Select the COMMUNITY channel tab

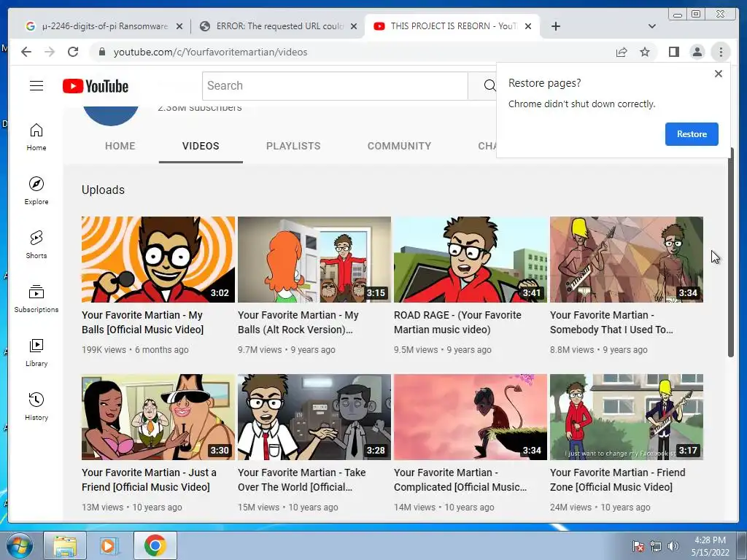[x=399, y=146]
